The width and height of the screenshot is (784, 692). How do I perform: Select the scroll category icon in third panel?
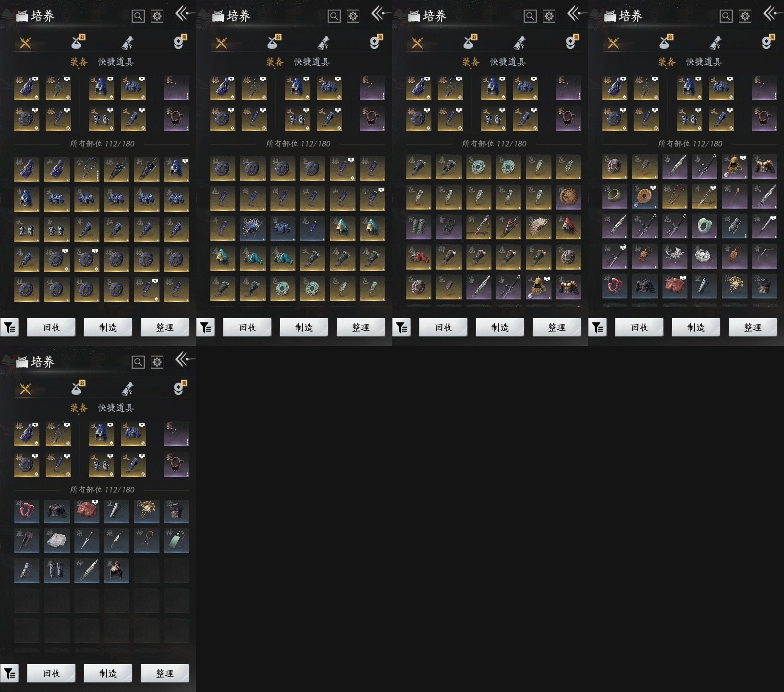520,43
